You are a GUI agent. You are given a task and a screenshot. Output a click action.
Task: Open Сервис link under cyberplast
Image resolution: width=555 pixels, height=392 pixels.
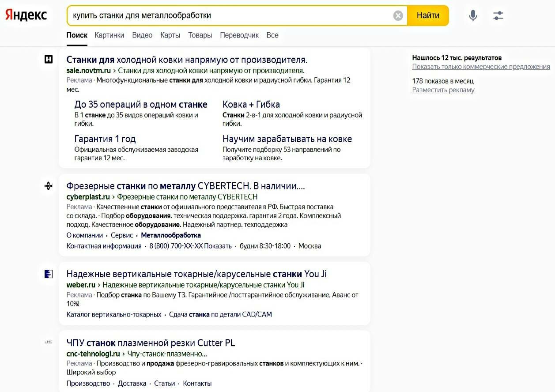coord(122,235)
